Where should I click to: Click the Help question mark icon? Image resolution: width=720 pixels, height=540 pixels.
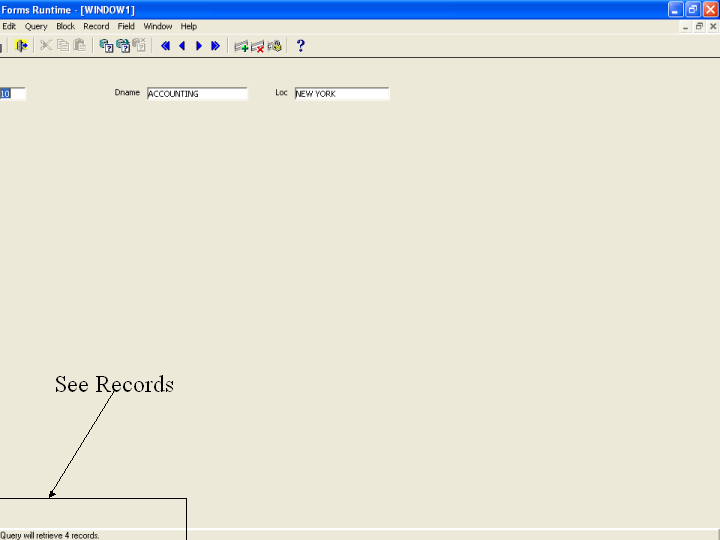click(301, 45)
